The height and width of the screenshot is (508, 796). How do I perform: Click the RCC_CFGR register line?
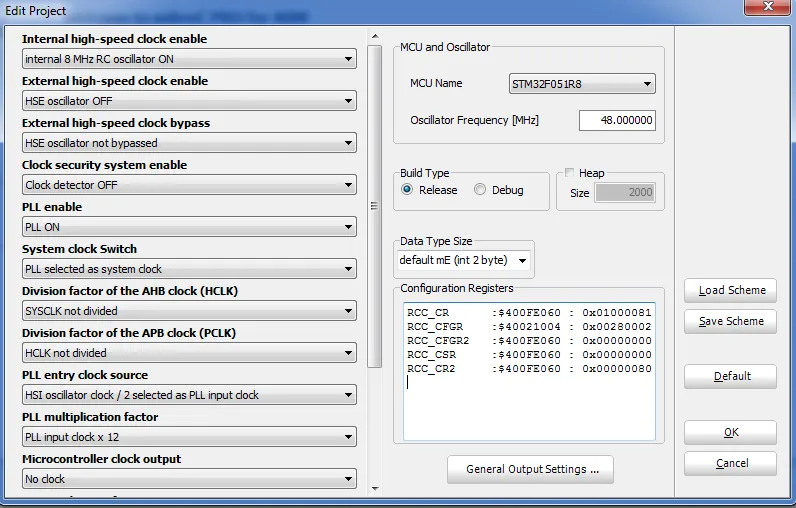point(529,327)
